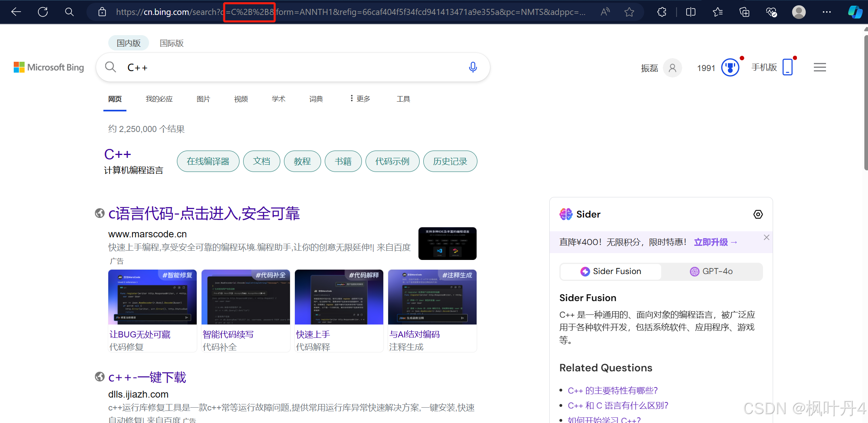Open browser search magnifier icon in toolbar

pos(69,12)
